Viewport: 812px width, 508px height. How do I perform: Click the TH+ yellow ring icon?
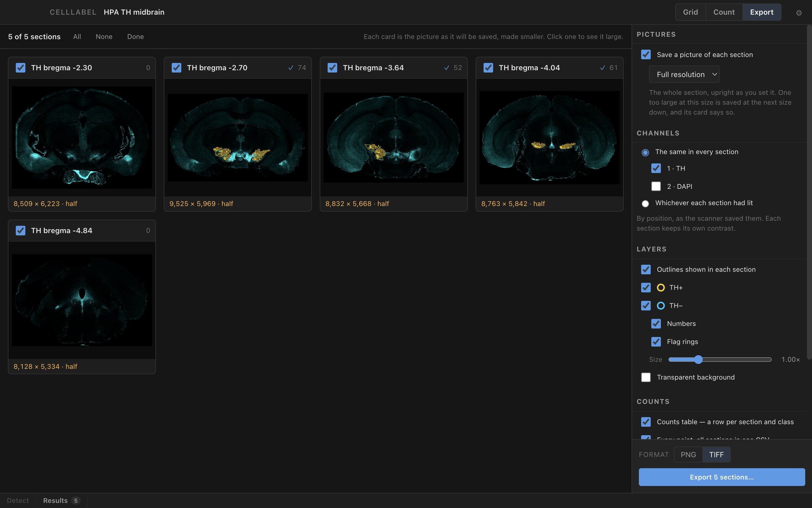tap(660, 288)
